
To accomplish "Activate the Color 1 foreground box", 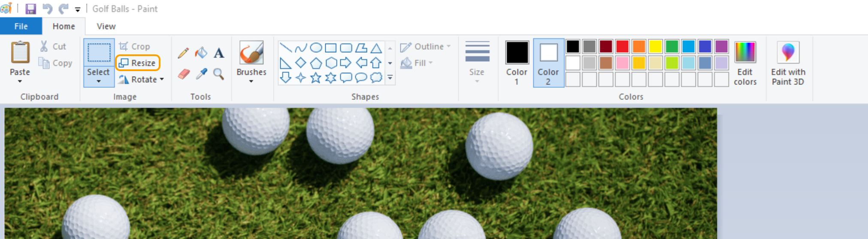I will tap(517, 63).
